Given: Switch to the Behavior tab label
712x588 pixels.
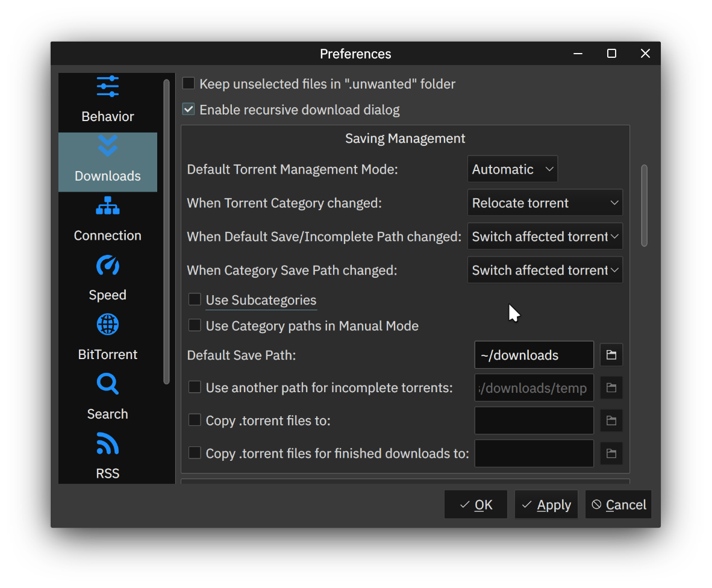Looking at the screenshot, I should (108, 117).
